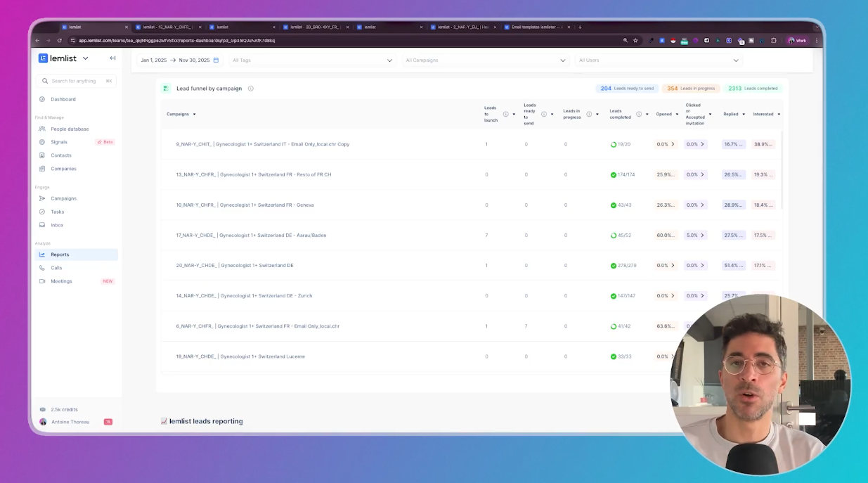This screenshot has width=868, height=483.
Task: Open sort arrow on Replied column
Action: click(x=744, y=114)
